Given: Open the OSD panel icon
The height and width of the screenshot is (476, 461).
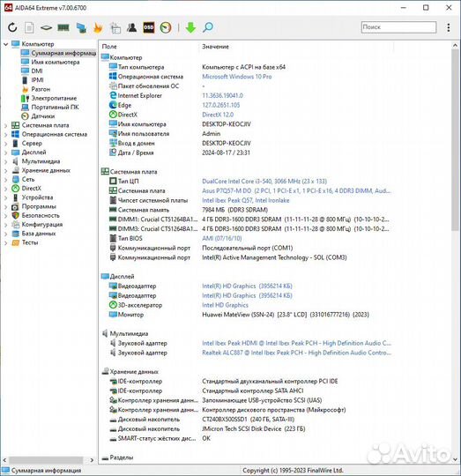Looking at the screenshot, I should (149, 27).
